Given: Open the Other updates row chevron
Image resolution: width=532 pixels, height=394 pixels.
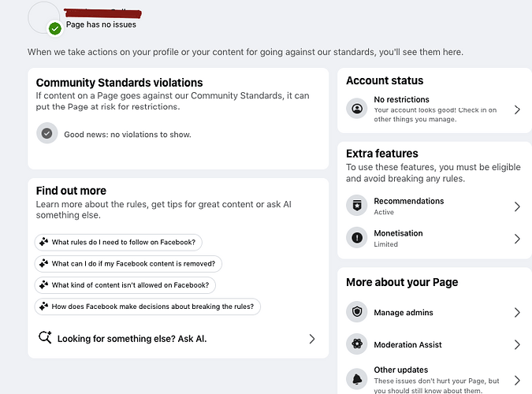Looking at the screenshot, I should pos(517,381).
